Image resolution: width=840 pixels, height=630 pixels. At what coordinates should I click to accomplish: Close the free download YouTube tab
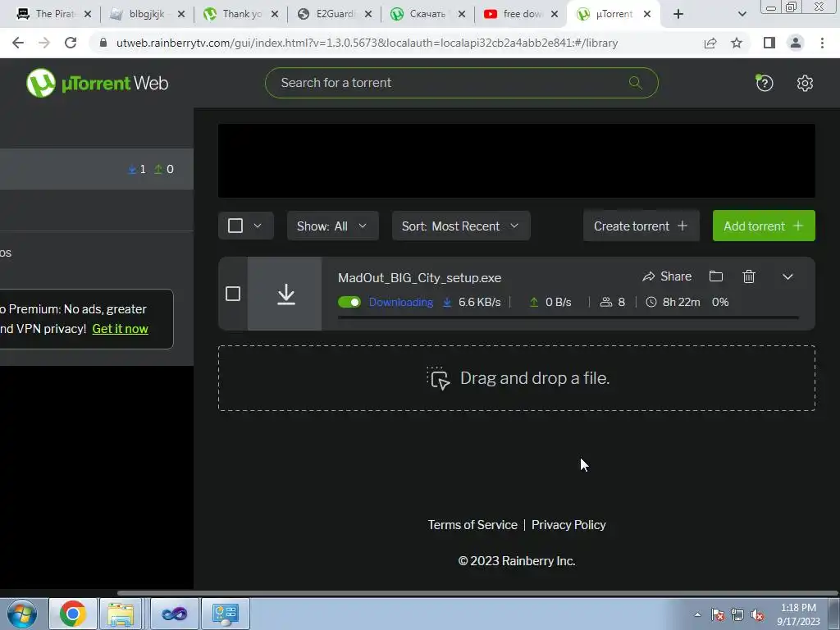tap(555, 14)
